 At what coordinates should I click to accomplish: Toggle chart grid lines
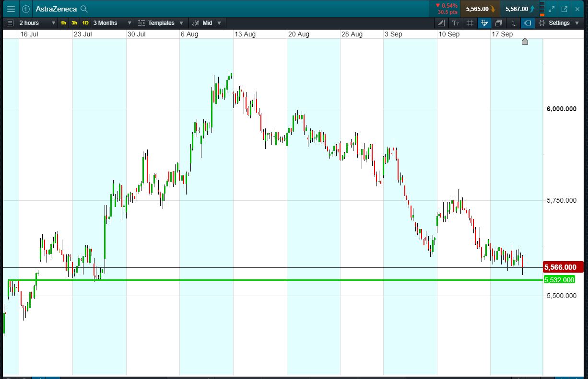coord(470,23)
